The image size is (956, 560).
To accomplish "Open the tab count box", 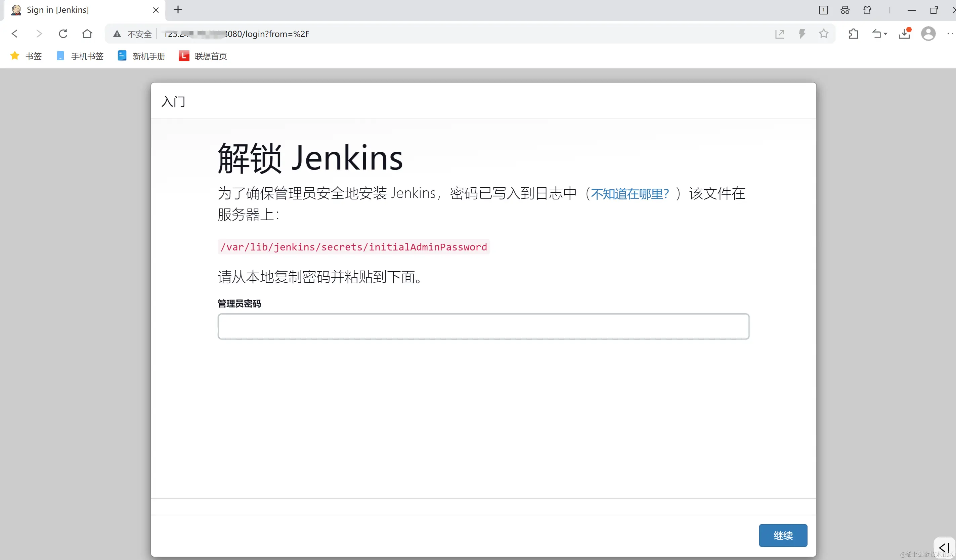I will tap(823, 10).
